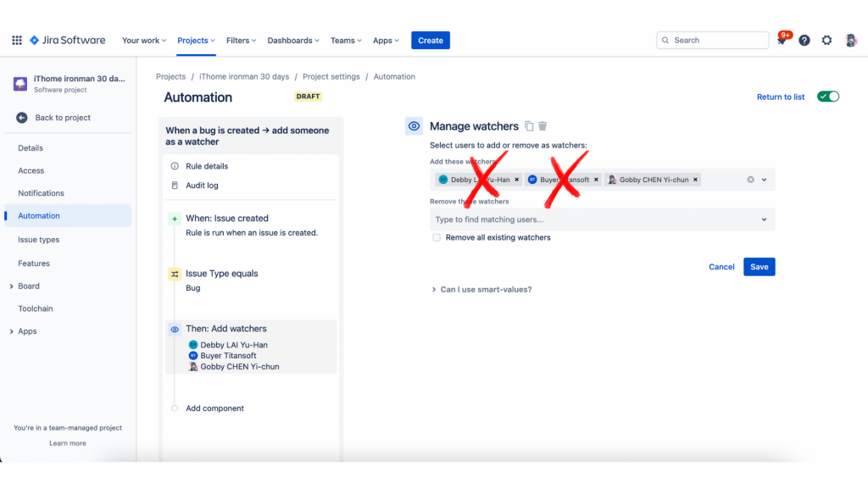Click the Add component circle icon
Image resolution: width=868 pixels, height=488 pixels.
click(x=175, y=408)
